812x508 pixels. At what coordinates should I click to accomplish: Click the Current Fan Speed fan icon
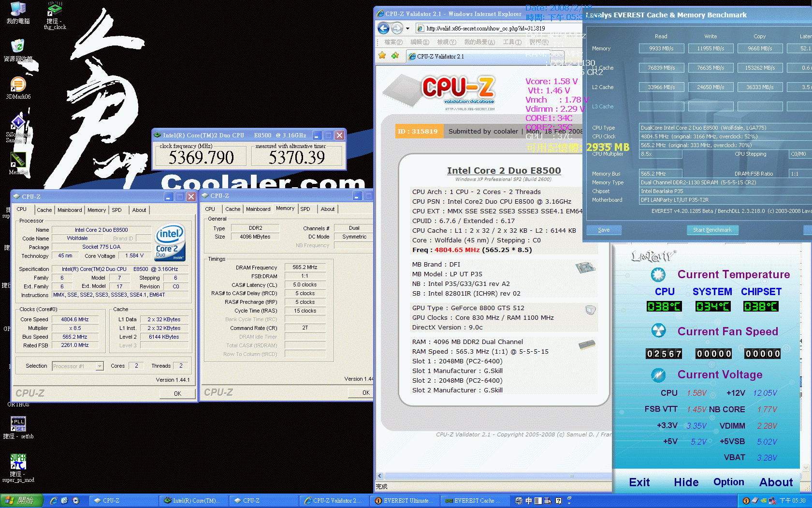pos(658,331)
